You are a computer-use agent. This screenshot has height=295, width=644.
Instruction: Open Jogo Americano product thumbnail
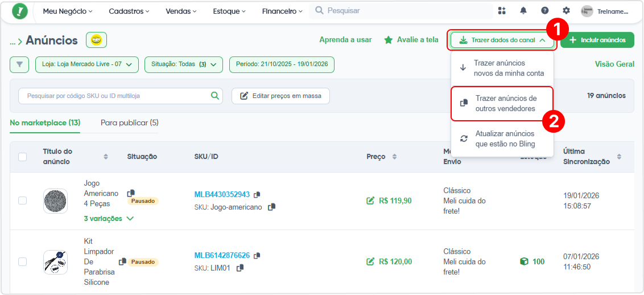click(55, 201)
